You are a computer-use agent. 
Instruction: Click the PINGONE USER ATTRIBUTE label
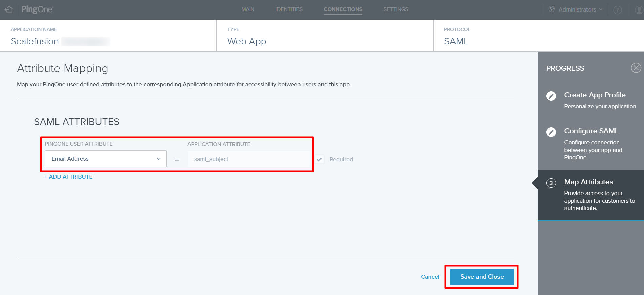point(79,144)
